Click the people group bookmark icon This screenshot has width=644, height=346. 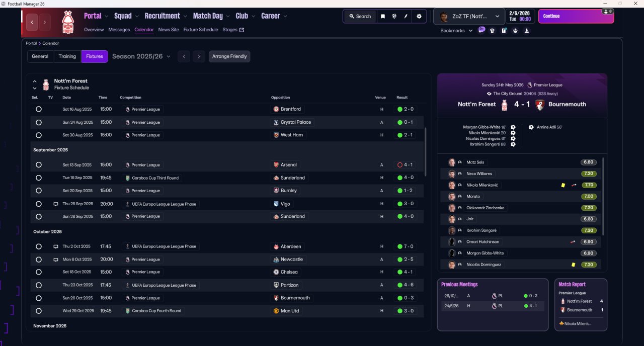click(x=515, y=31)
